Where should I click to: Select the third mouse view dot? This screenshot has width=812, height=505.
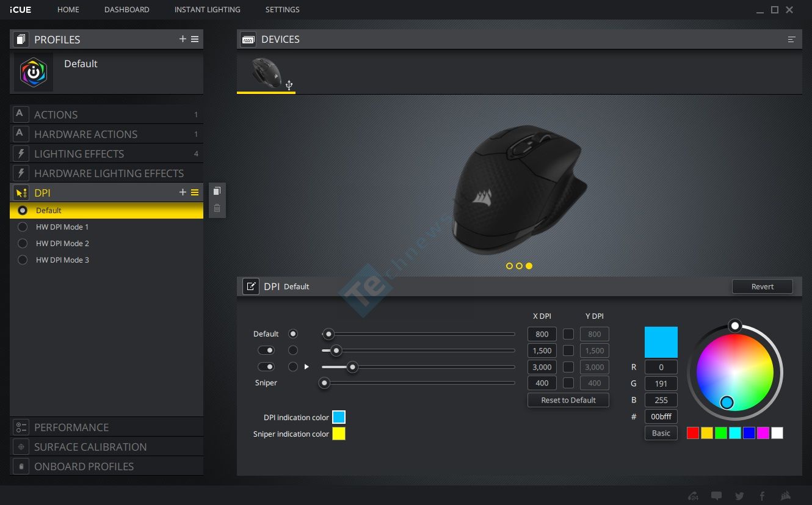529,266
